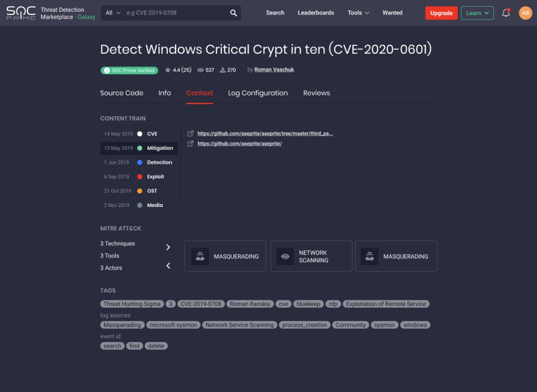Open the Log Configuration tab
This screenshot has width=537, height=392.
tap(258, 93)
